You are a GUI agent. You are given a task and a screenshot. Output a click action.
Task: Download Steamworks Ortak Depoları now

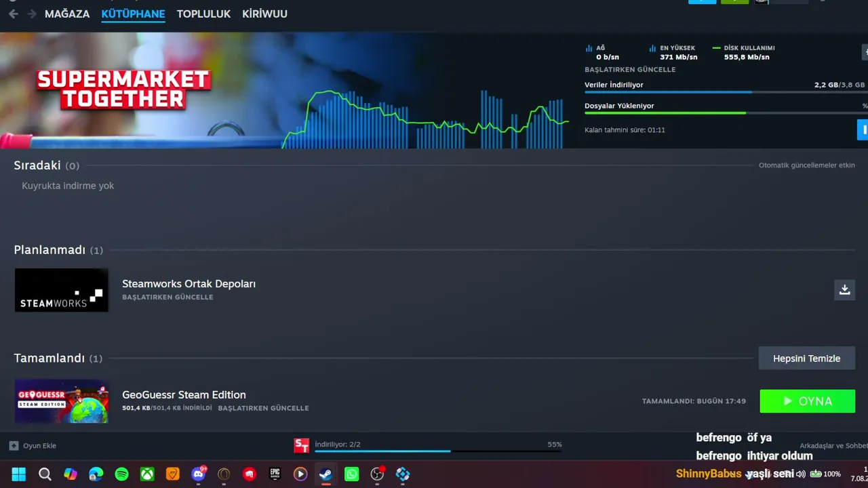844,290
